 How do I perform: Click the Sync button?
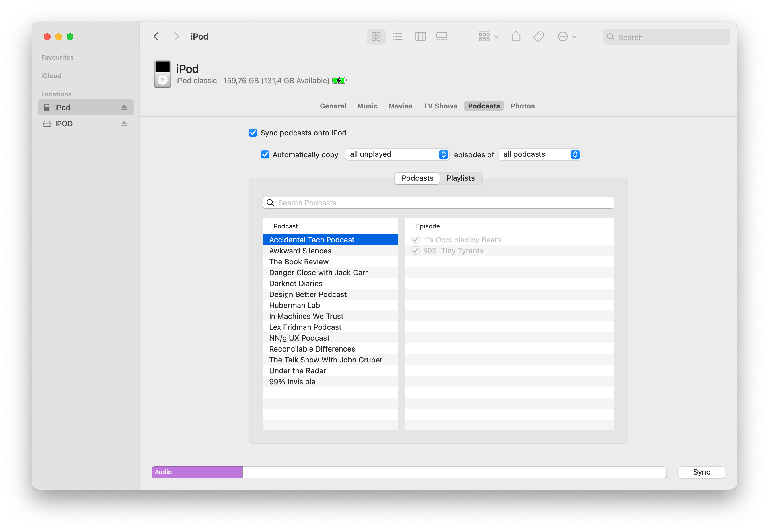click(x=701, y=472)
